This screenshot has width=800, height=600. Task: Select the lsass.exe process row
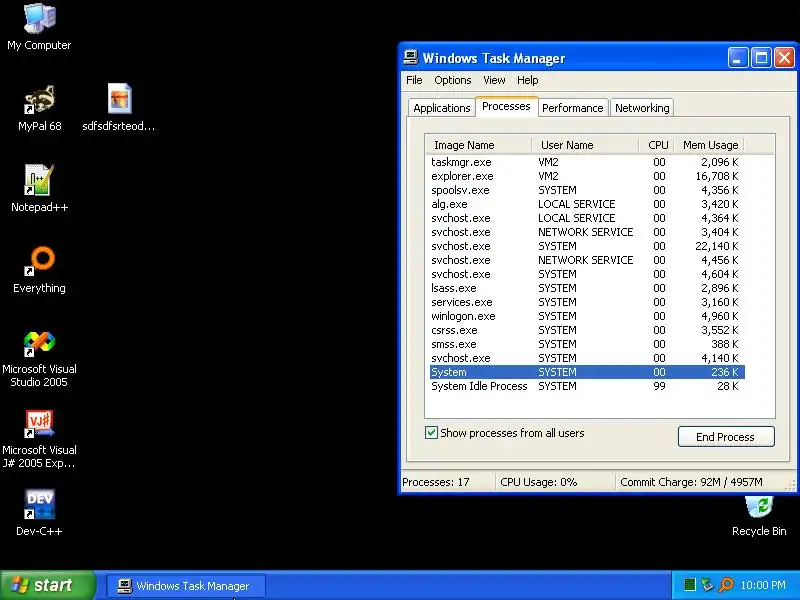pyautogui.click(x=585, y=288)
